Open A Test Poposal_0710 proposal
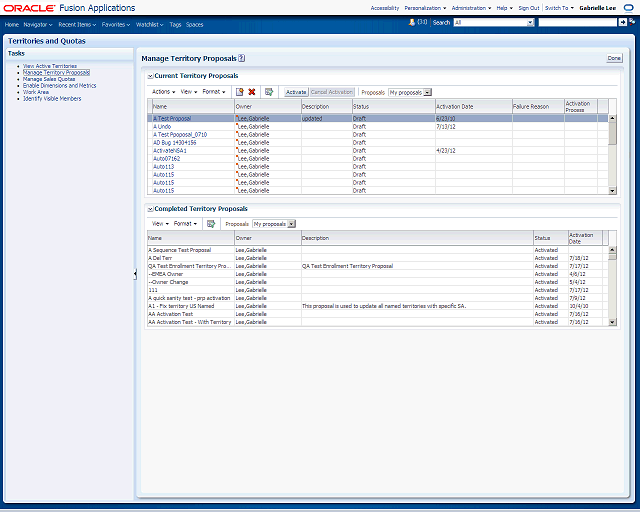 coord(180,134)
